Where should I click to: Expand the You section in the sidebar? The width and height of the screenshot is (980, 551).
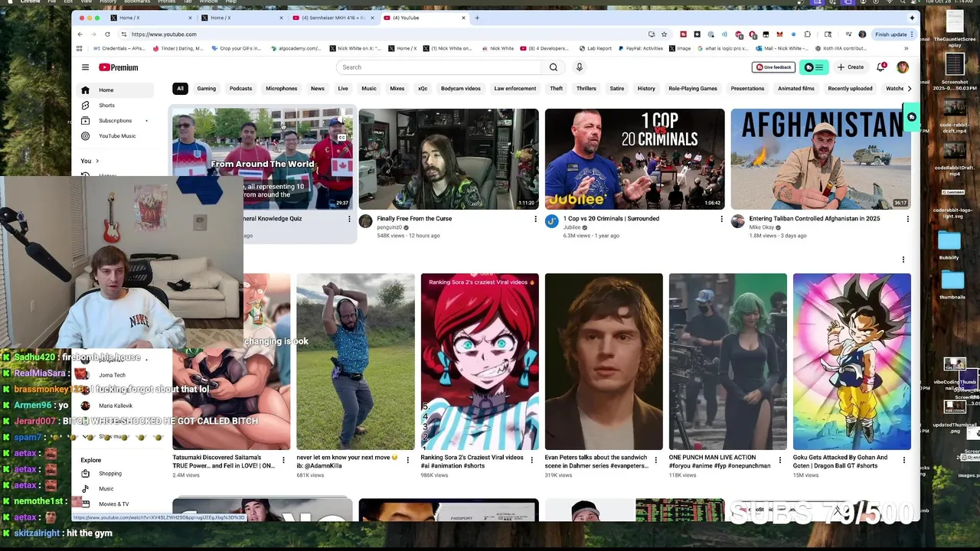90,161
